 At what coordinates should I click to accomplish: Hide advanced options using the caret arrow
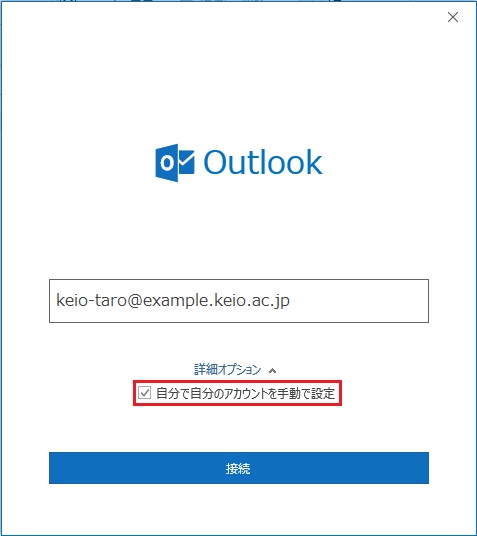tap(272, 371)
